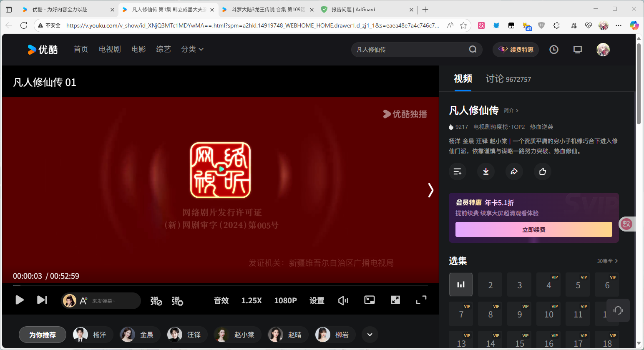Click the share arrow icon
Image resolution: width=644 pixels, height=350 pixels.
coord(514,171)
